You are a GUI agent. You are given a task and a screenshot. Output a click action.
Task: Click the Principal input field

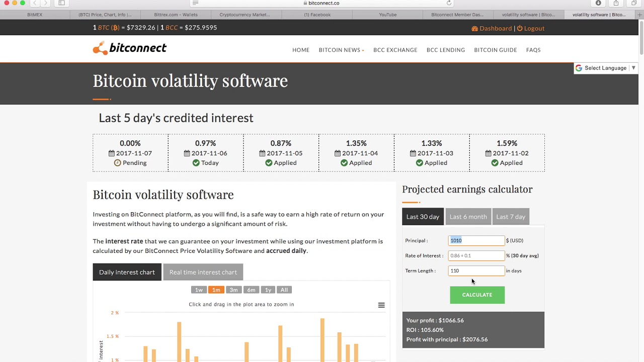[x=476, y=240]
